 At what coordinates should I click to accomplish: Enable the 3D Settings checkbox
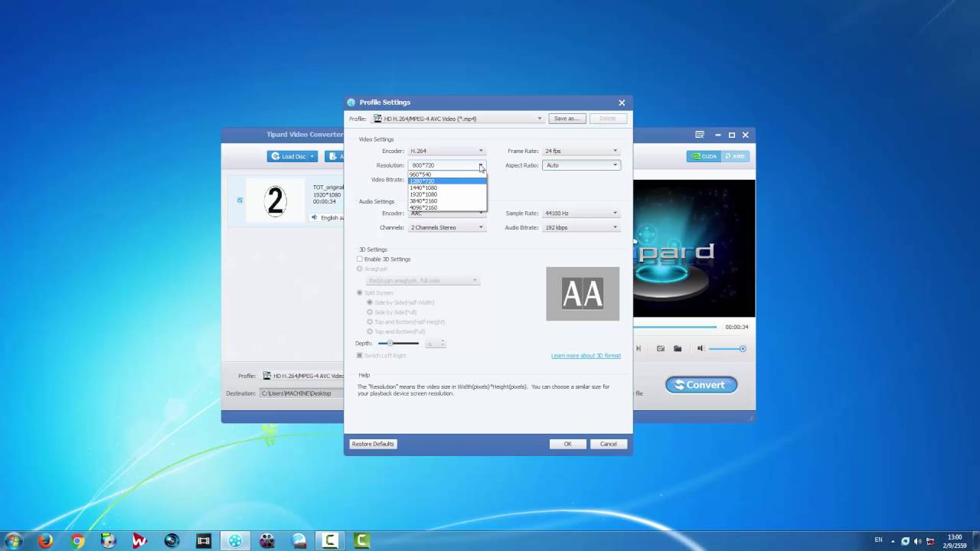[360, 259]
